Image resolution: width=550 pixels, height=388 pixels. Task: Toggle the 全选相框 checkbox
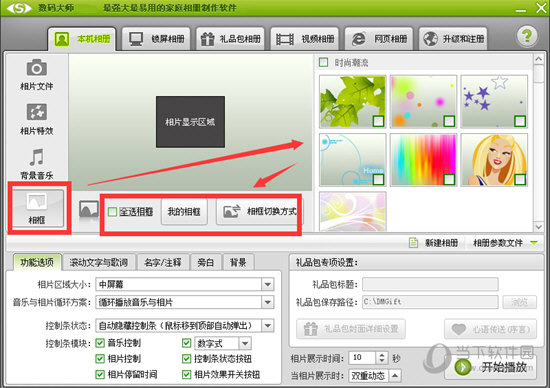pos(112,212)
